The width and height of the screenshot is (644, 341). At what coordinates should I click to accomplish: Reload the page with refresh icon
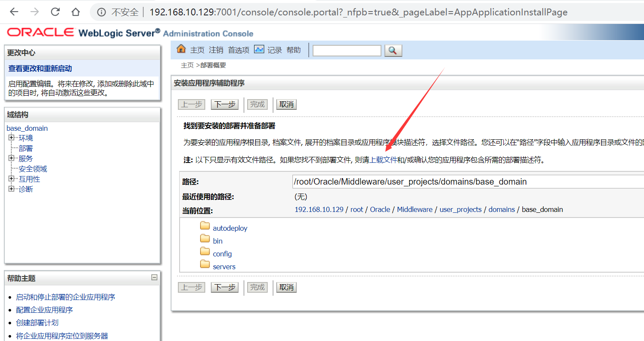55,12
